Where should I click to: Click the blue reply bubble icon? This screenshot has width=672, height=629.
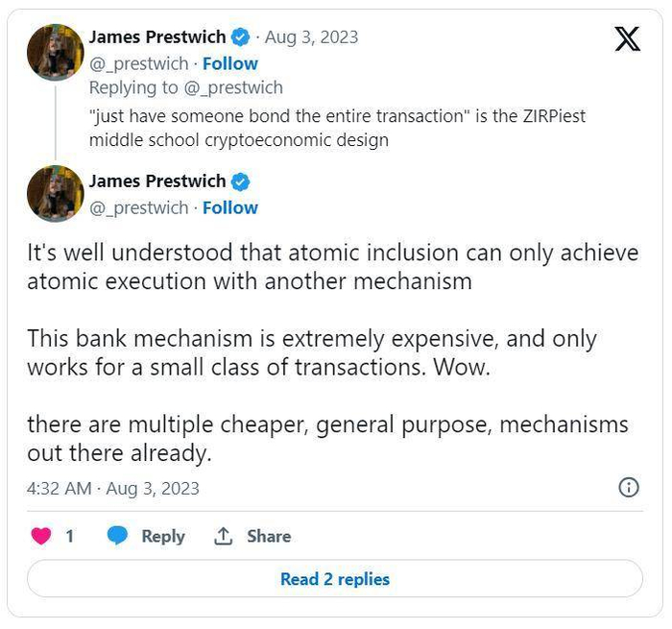[x=117, y=536]
